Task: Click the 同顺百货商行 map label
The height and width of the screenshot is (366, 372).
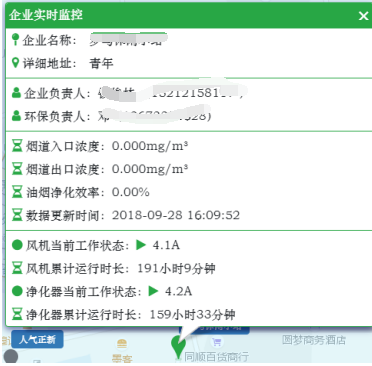Action: 217,357
